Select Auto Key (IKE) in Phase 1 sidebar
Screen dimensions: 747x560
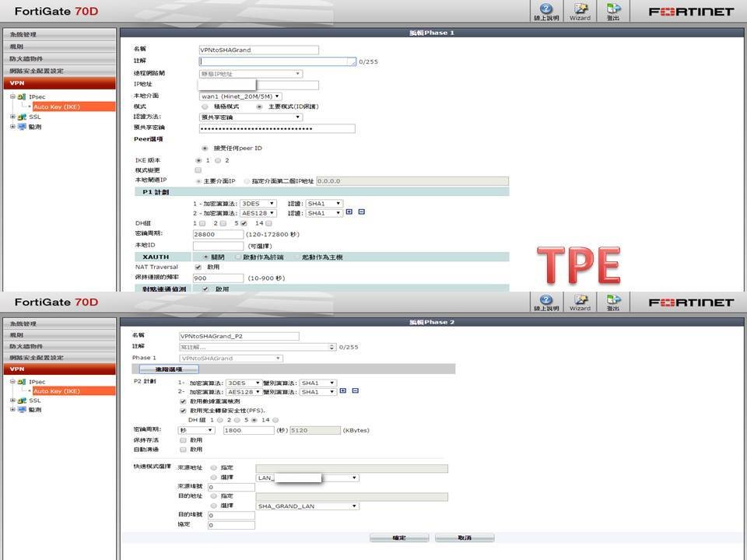pyautogui.click(x=73, y=107)
